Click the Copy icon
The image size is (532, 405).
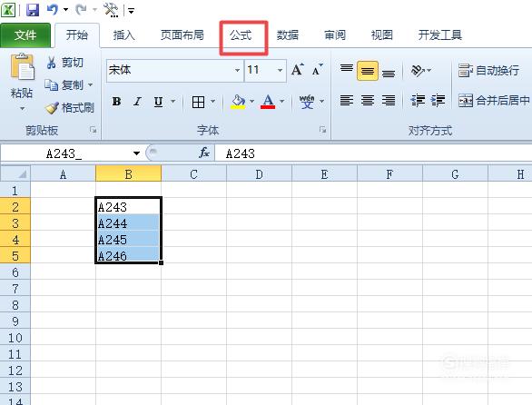[x=51, y=84]
